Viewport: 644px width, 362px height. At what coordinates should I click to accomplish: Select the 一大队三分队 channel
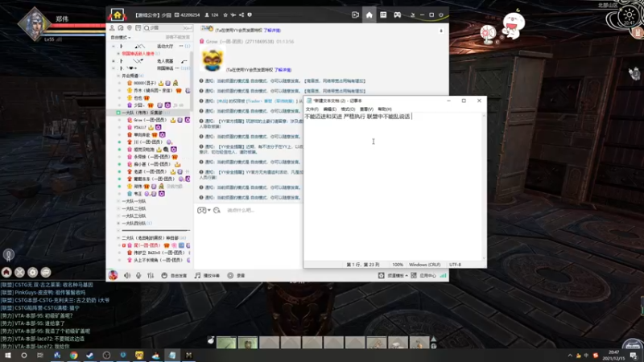pos(134,216)
